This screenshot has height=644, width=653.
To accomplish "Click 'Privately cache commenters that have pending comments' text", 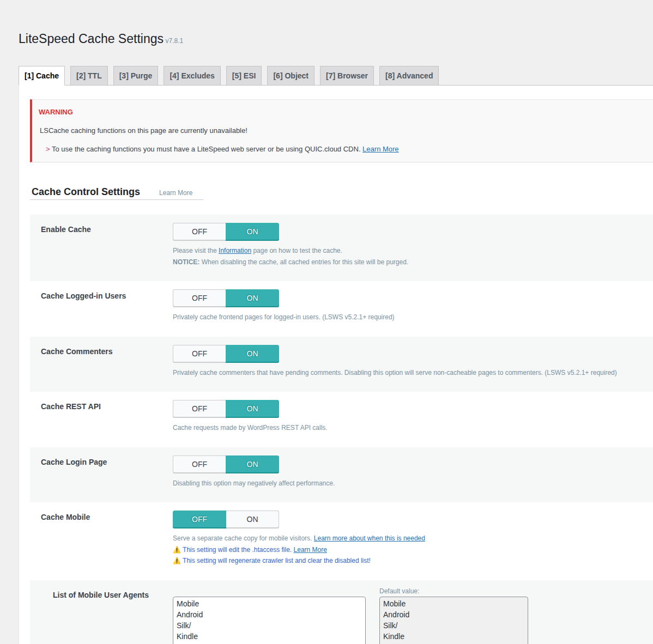I will tap(395, 373).
